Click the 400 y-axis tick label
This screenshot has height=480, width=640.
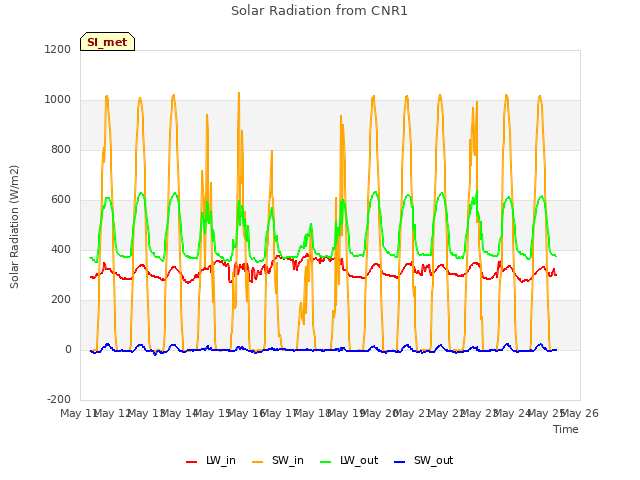[x=61, y=249]
